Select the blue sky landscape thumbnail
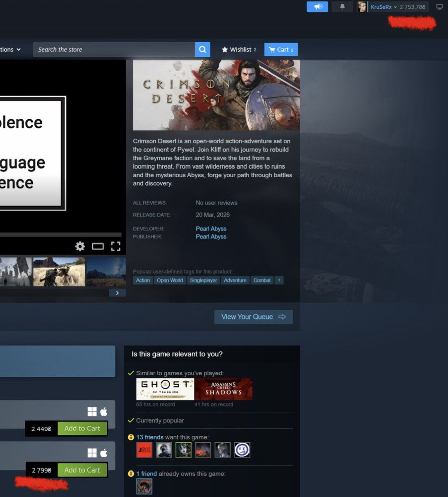Viewport: 448px width, 497px height. pos(106,272)
